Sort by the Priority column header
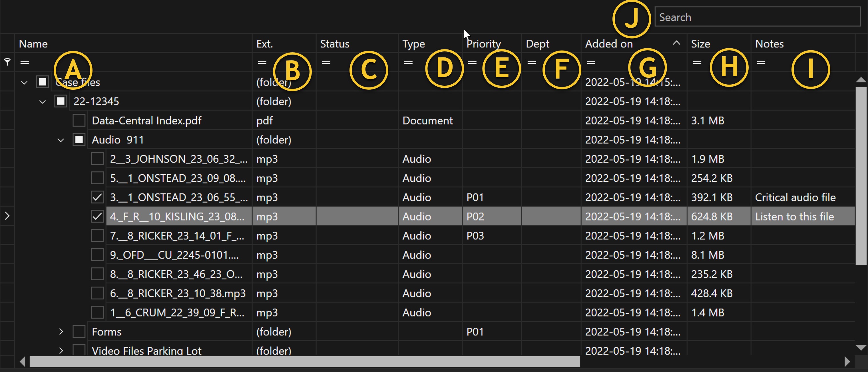The image size is (868, 372). point(492,43)
